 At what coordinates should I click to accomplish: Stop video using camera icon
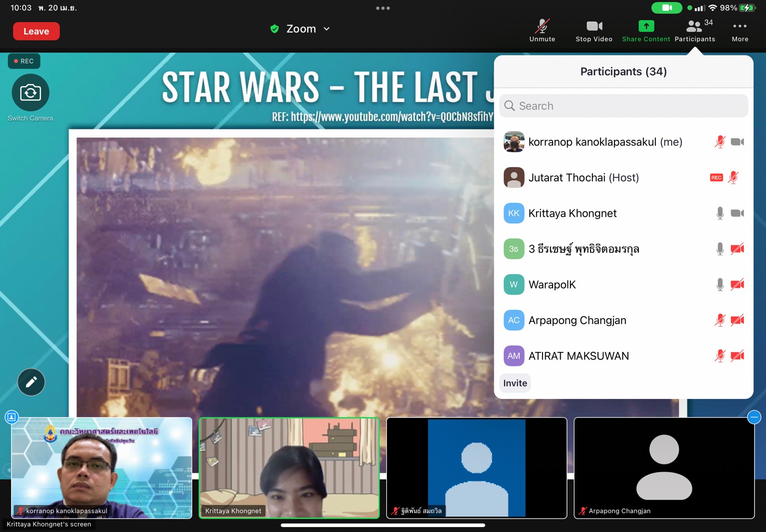coord(593,30)
